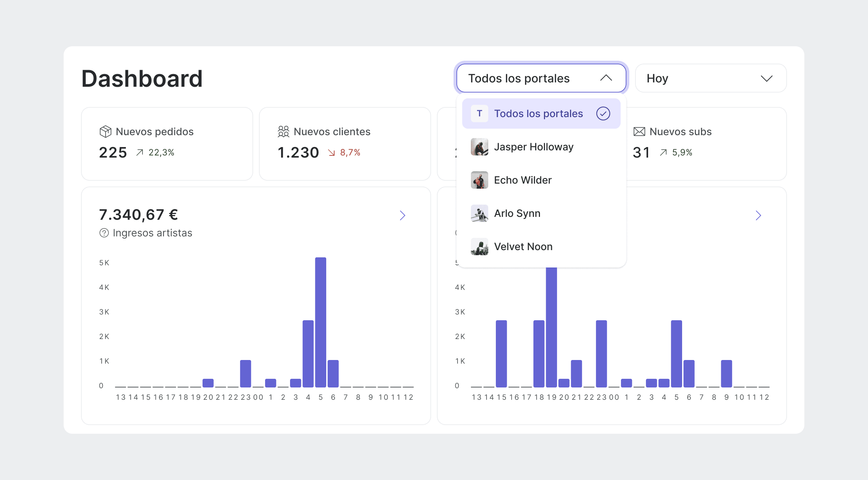
Task: Click Arlo Synn's avatar thumbnail
Action: click(479, 213)
